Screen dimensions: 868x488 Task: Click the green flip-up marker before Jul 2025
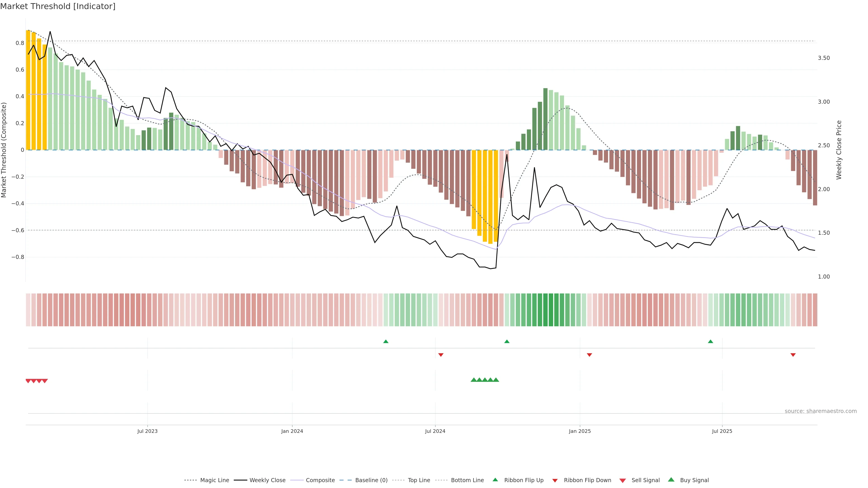(x=710, y=342)
